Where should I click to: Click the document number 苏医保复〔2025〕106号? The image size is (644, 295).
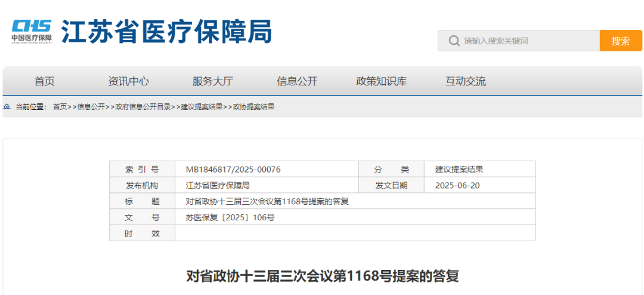[x=230, y=217]
